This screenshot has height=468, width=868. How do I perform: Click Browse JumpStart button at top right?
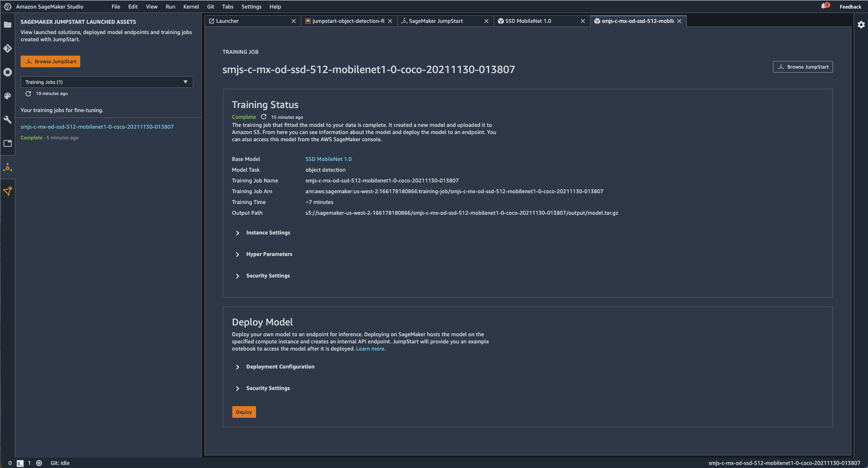click(803, 67)
